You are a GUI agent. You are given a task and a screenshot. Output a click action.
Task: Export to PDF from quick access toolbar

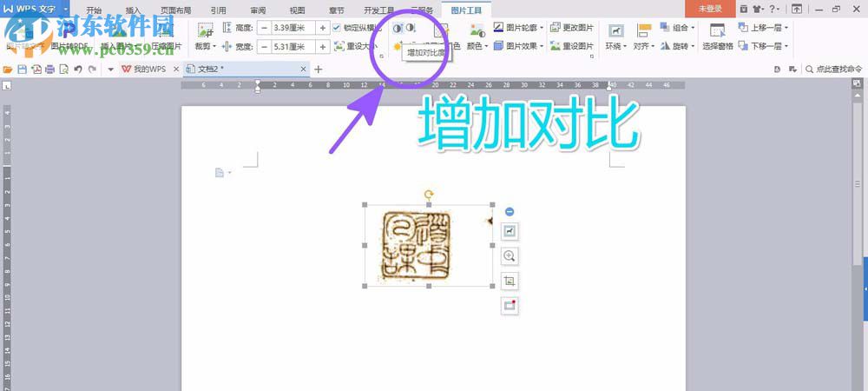(x=36, y=70)
